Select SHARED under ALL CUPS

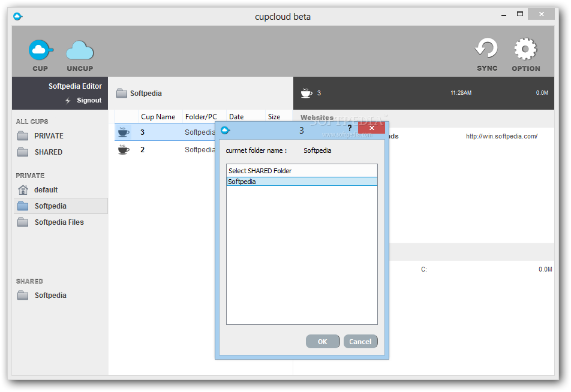point(49,152)
